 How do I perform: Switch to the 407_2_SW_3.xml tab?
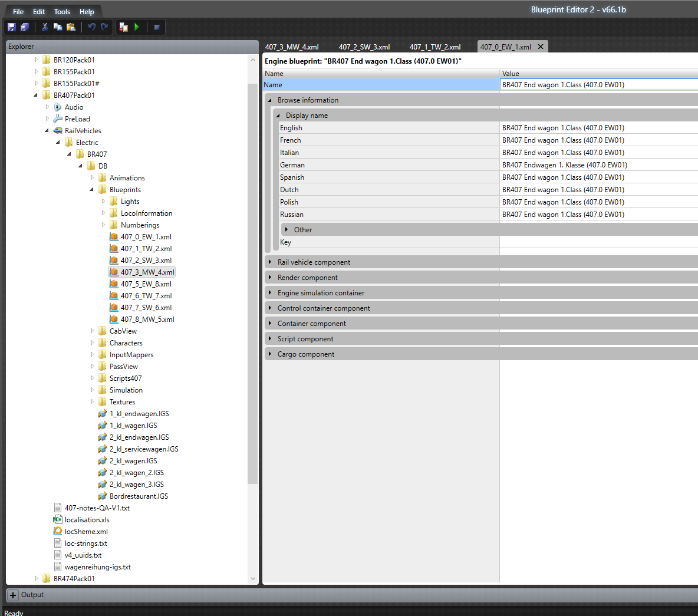(x=364, y=47)
